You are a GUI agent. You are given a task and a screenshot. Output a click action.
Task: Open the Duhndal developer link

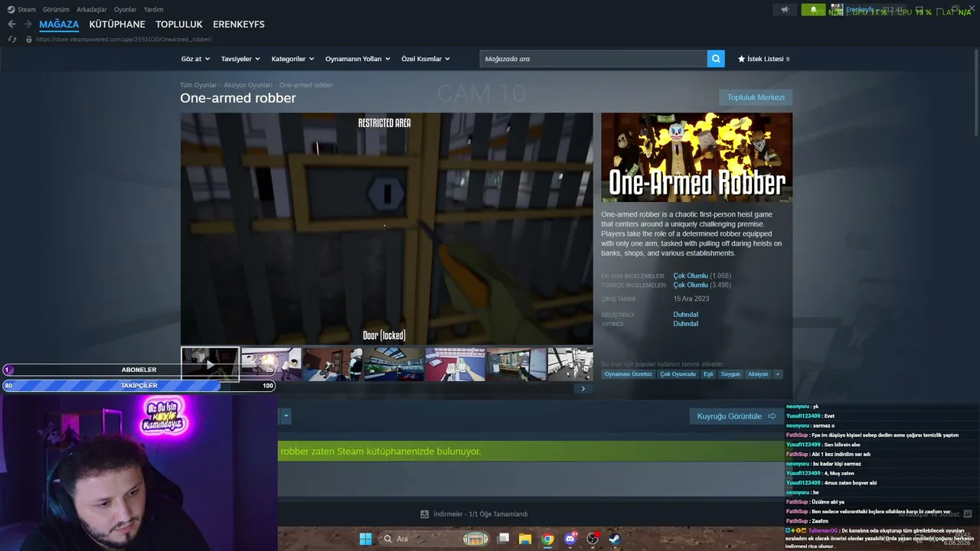tap(685, 315)
